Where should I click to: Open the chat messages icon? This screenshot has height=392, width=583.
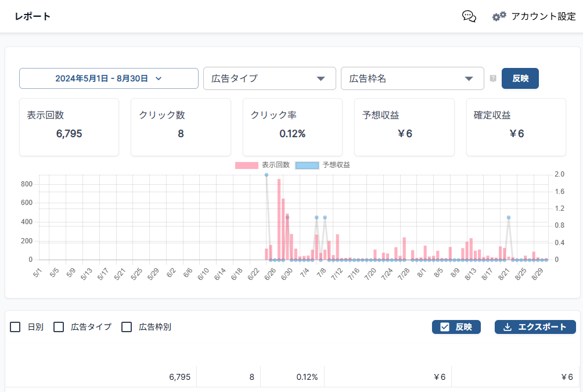(x=469, y=16)
